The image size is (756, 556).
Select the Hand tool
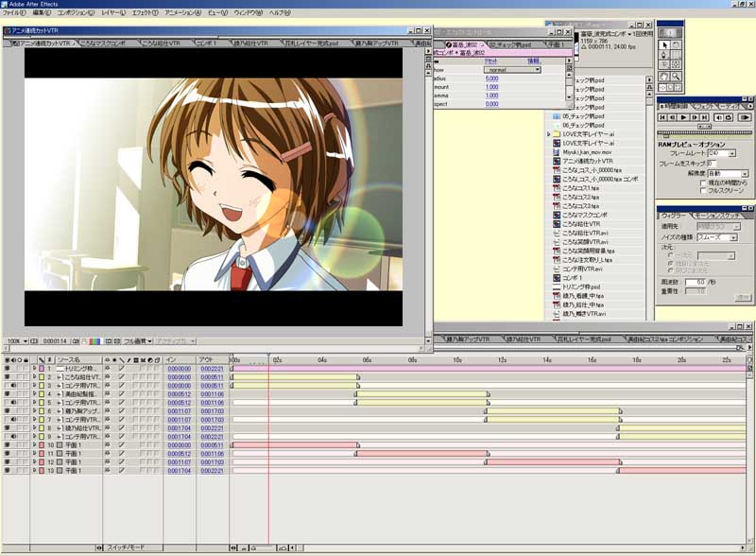point(664,77)
